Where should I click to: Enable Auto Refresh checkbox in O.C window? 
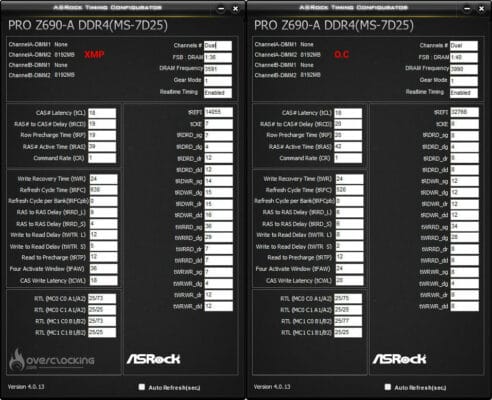[x=387, y=387]
